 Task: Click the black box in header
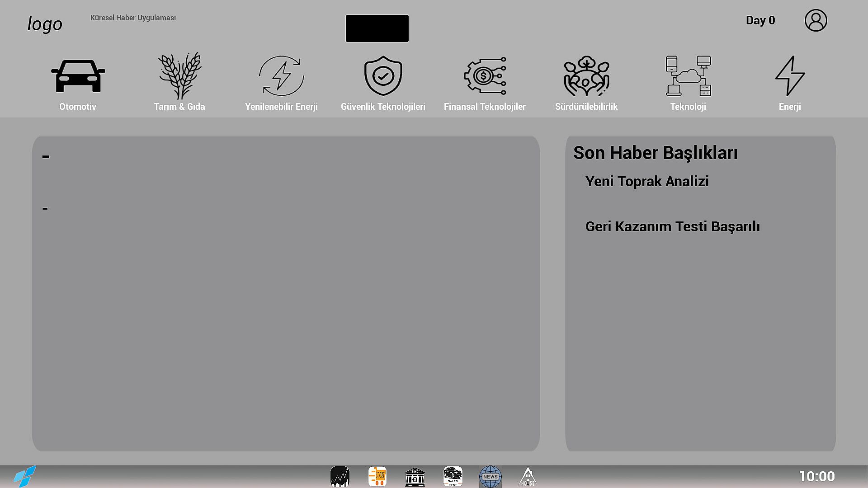pyautogui.click(x=377, y=28)
